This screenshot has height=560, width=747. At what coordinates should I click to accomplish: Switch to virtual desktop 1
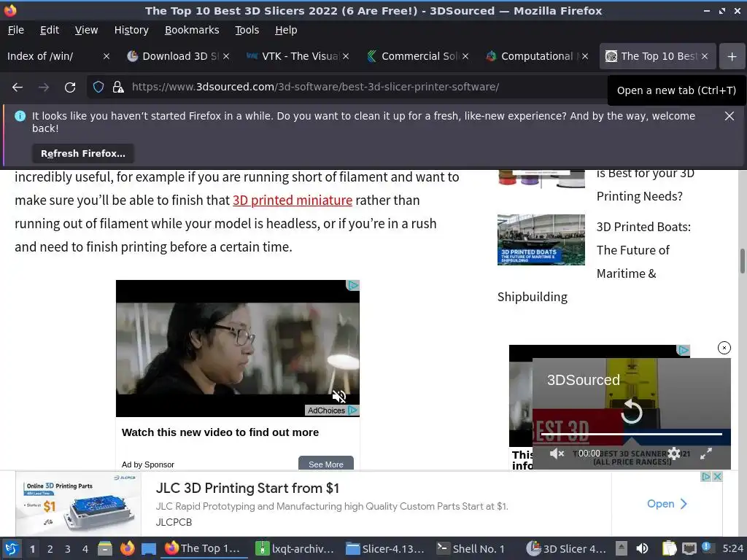[32, 549]
